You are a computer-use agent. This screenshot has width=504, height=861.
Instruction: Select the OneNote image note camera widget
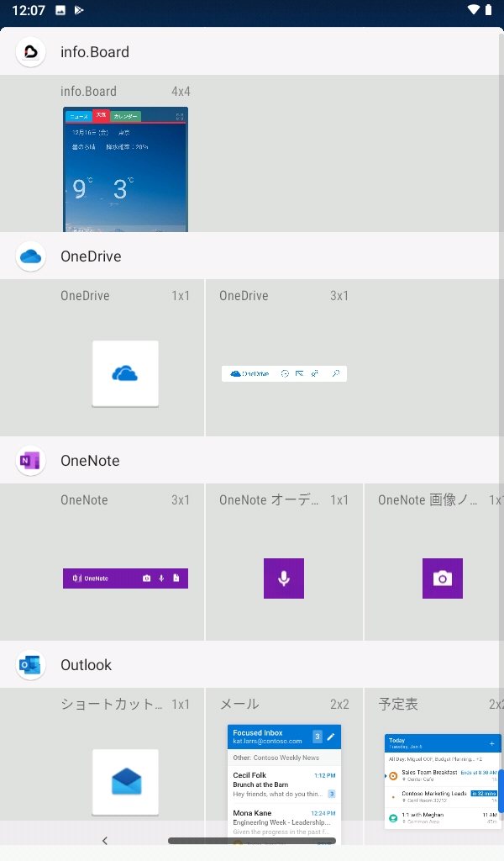click(443, 578)
